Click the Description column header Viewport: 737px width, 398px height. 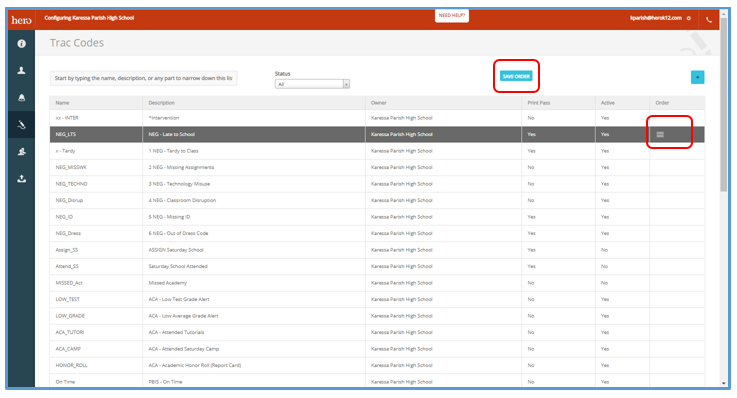(x=162, y=103)
